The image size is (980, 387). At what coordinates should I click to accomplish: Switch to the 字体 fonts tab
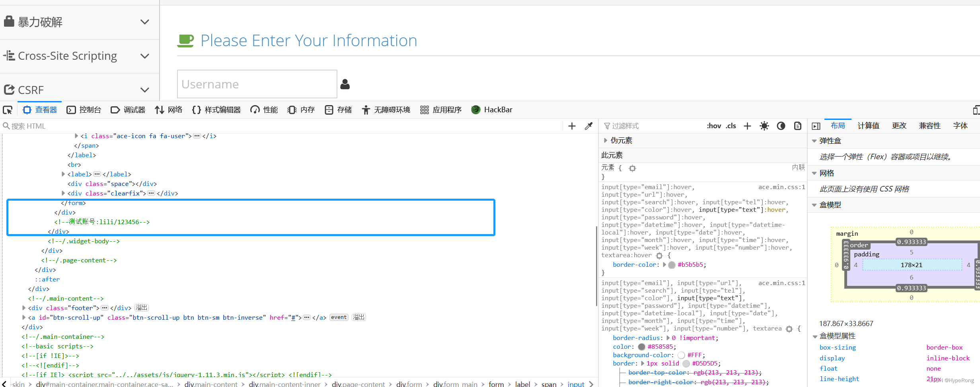click(961, 126)
